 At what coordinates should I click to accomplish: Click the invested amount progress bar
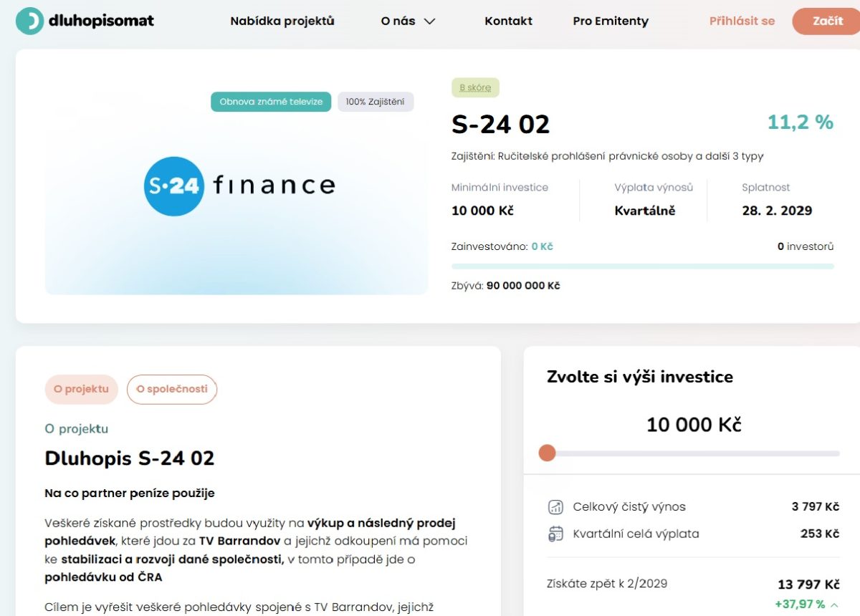(643, 266)
